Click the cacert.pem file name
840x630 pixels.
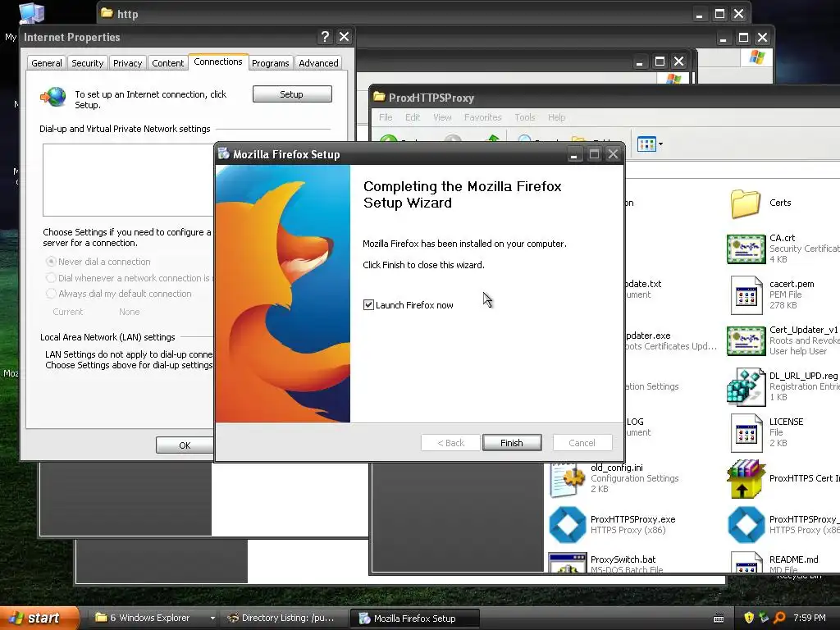click(x=792, y=284)
